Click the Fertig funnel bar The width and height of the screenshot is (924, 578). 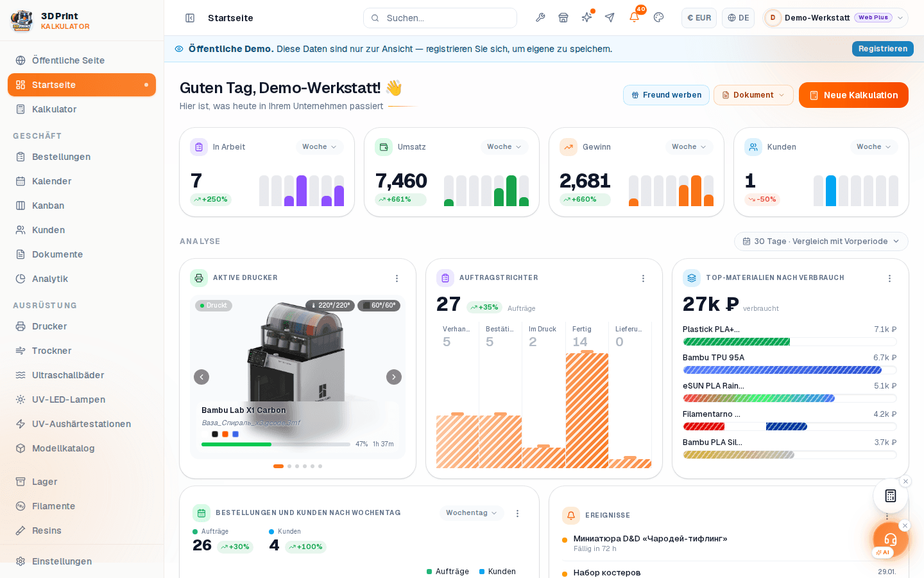(x=587, y=410)
